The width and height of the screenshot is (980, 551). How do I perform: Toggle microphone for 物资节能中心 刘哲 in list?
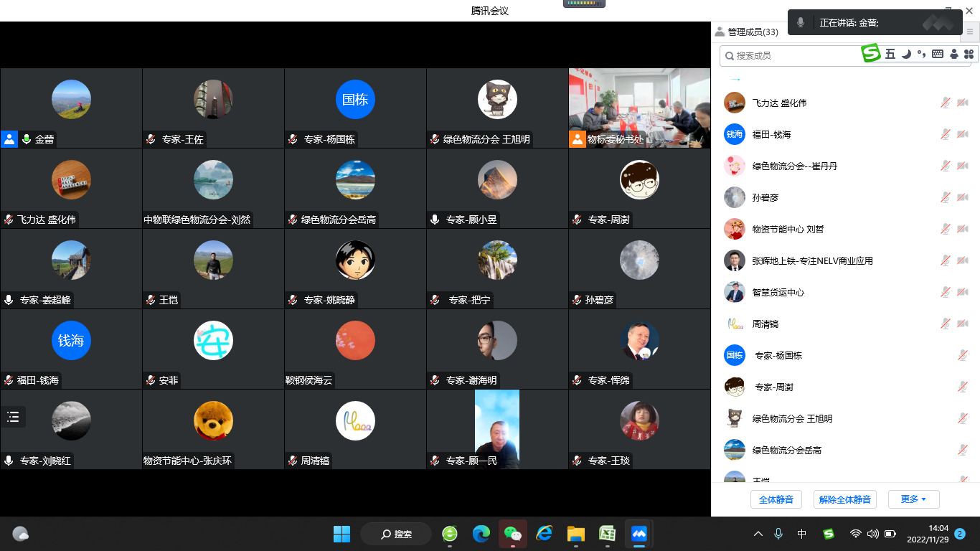[946, 230]
